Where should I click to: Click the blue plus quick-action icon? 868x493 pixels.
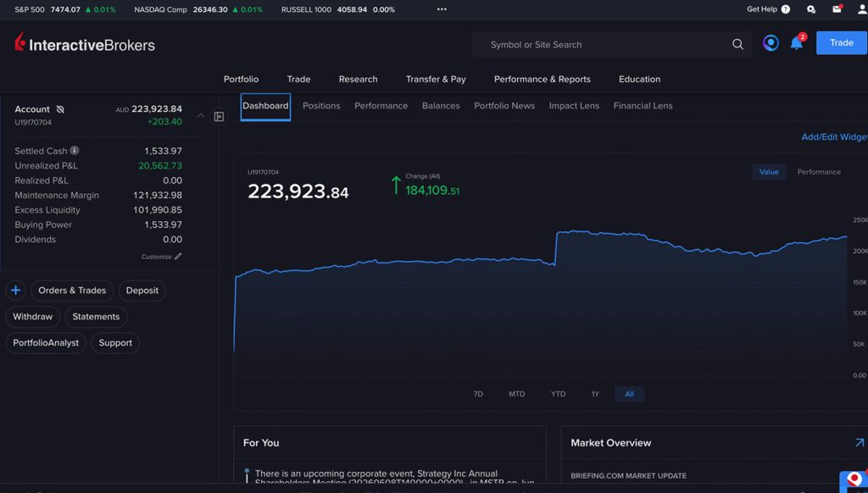click(15, 290)
